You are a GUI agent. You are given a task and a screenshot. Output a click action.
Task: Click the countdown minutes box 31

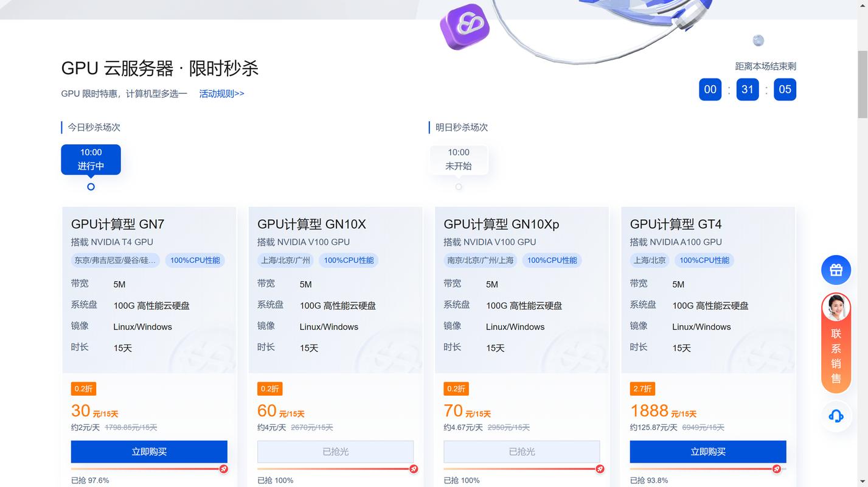(748, 89)
